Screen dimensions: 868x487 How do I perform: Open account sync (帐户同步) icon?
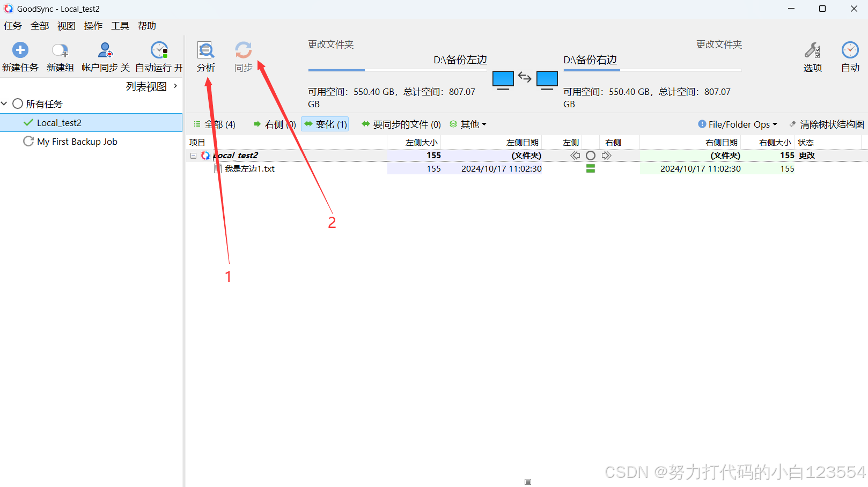[105, 50]
